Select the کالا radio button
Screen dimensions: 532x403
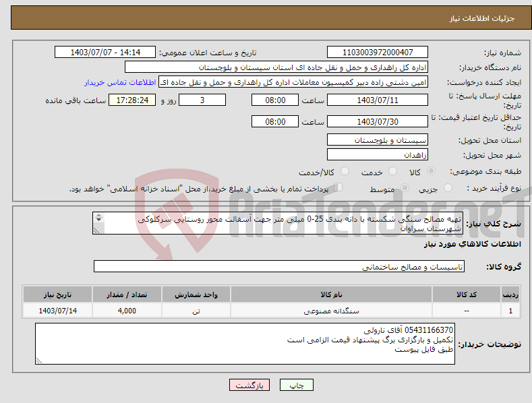431,171
